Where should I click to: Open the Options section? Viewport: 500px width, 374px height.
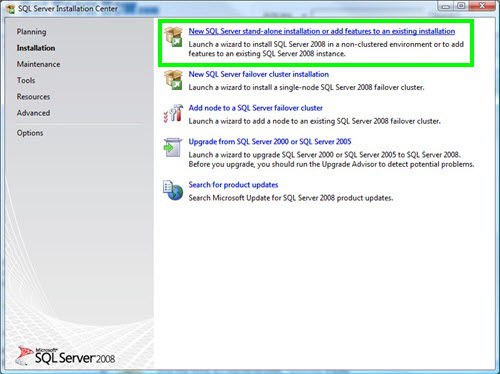30,133
